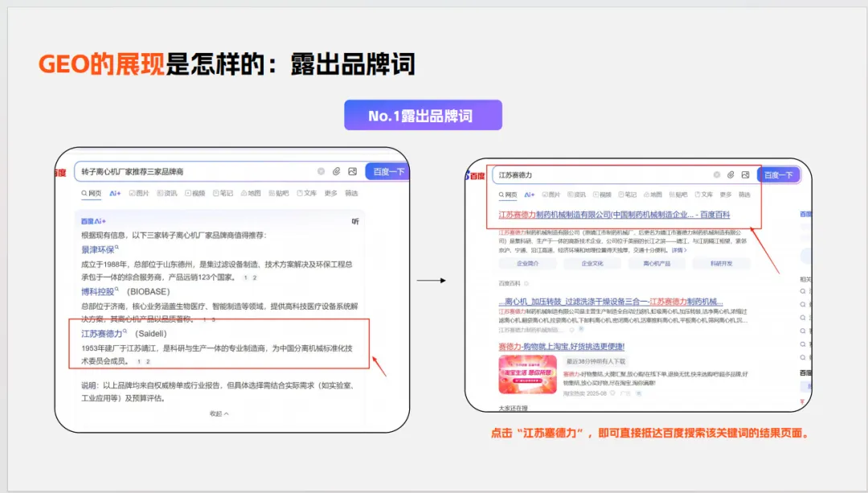Open the 江苏赛德力 link in AI answer
The image size is (868, 493).
coord(104,334)
